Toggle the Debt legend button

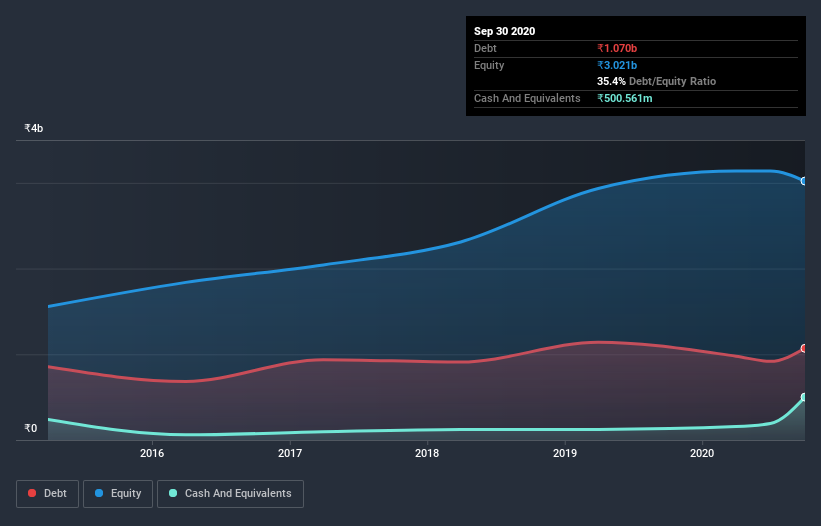coord(47,494)
